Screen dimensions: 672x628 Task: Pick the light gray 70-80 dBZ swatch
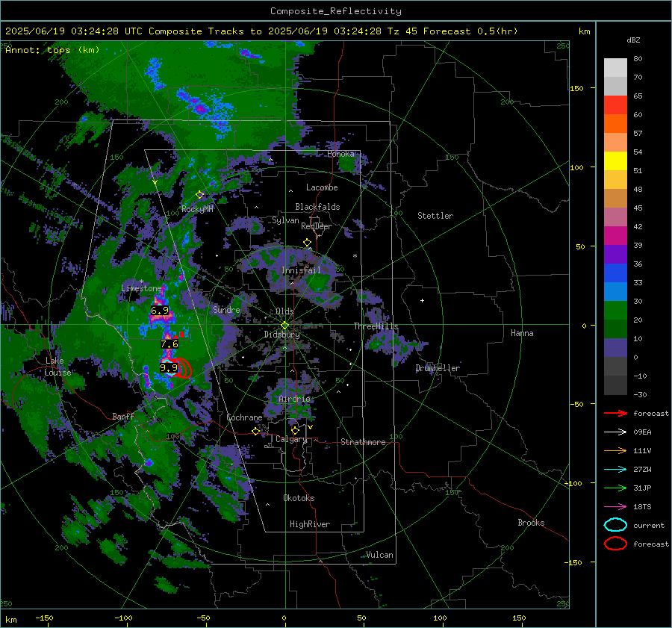coord(615,68)
